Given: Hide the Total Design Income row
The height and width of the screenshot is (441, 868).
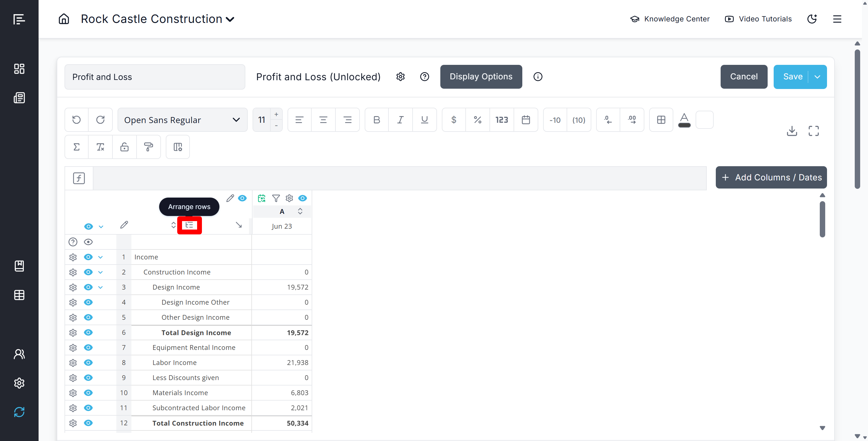Looking at the screenshot, I should tap(88, 333).
